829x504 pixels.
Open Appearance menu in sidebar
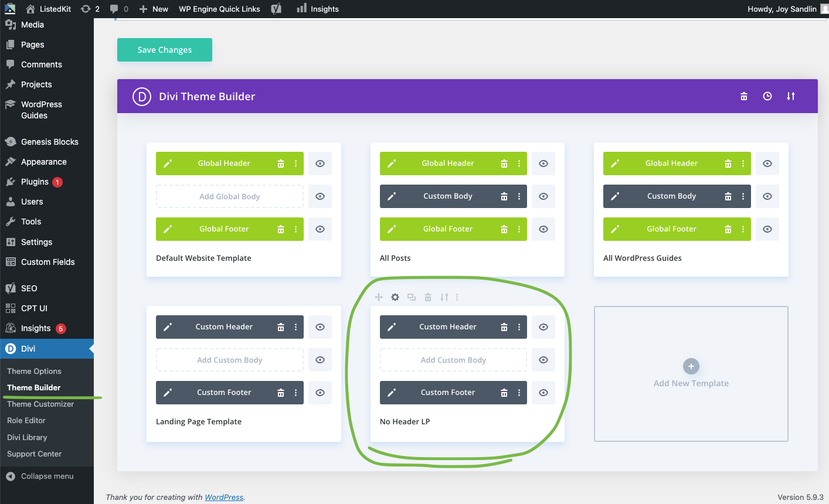coord(43,162)
